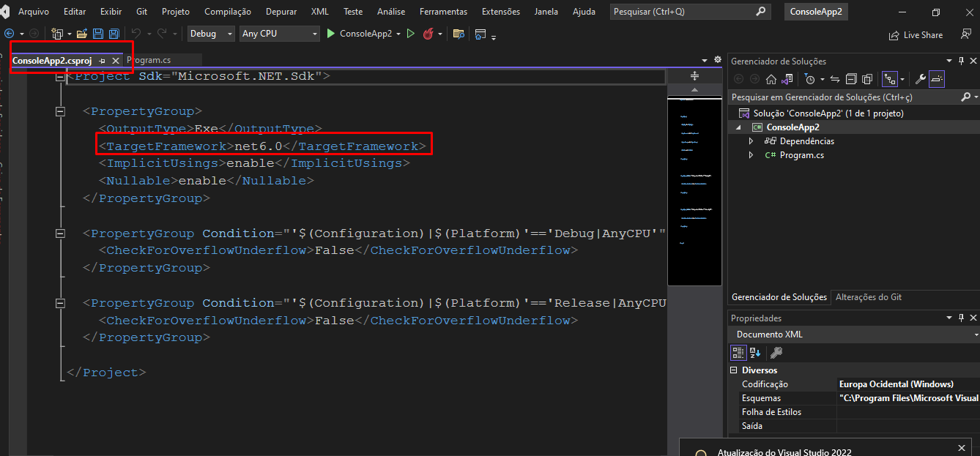The image size is (980, 456).
Task: Click the feedback icon right of Live Share
Action: 965,34
